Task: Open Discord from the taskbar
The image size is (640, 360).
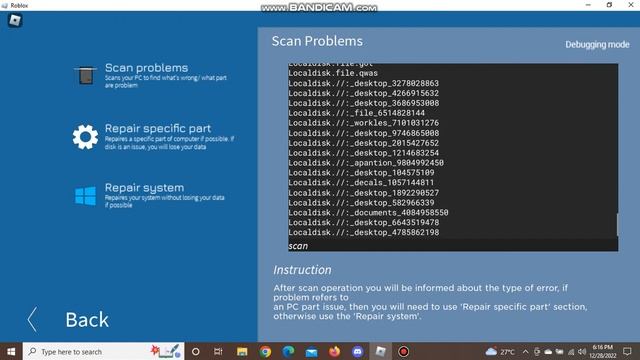Action: [x=358, y=351]
